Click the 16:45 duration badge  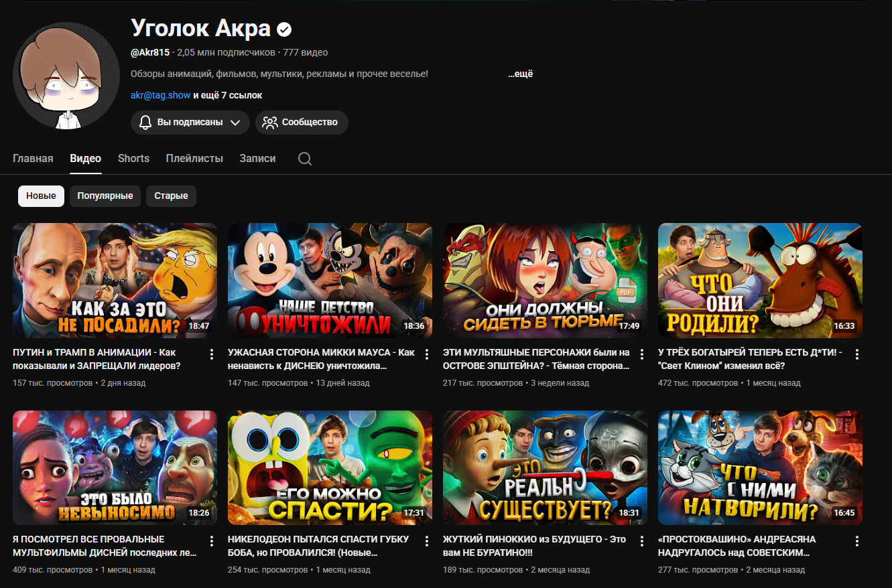click(x=844, y=513)
